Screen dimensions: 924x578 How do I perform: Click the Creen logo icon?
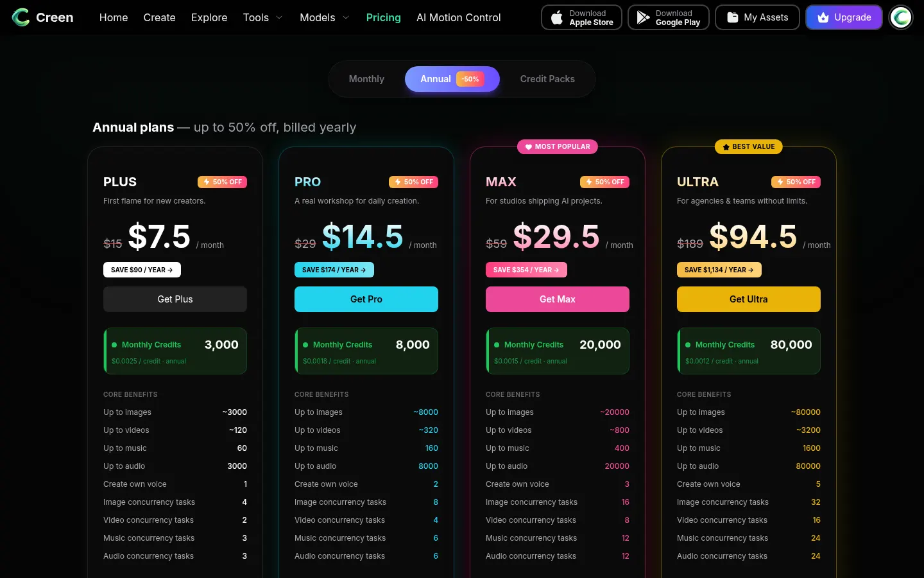coord(21,17)
